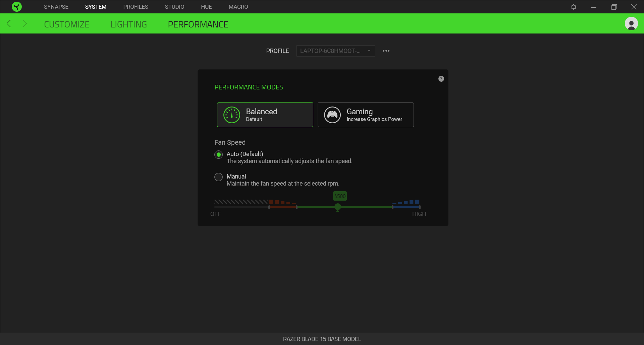Close the Razer Synapse window
The image size is (644, 345).
(x=634, y=7)
